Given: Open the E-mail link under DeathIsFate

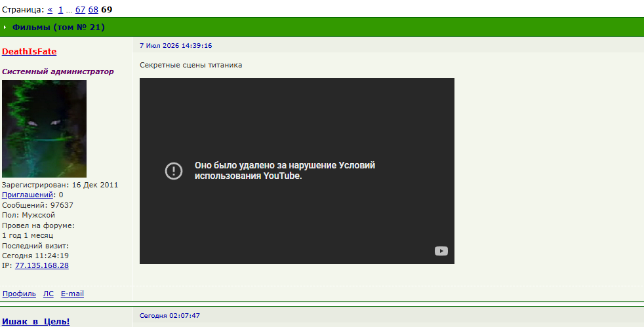Looking at the screenshot, I should (72, 294).
